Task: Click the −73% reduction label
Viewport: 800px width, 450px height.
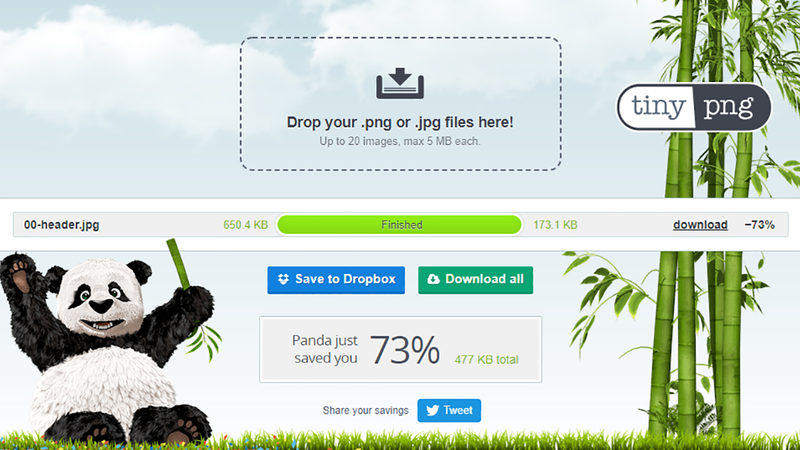Action: (x=759, y=224)
